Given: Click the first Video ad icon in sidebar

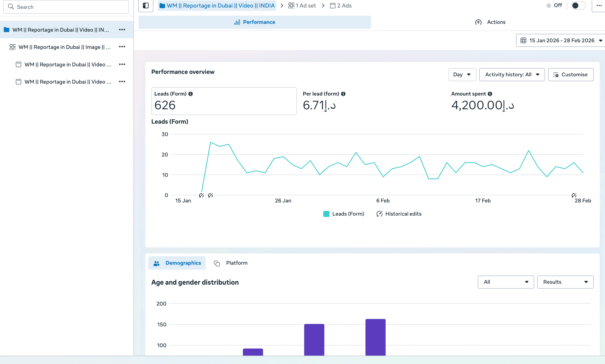Looking at the screenshot, I should click(18, 65).
